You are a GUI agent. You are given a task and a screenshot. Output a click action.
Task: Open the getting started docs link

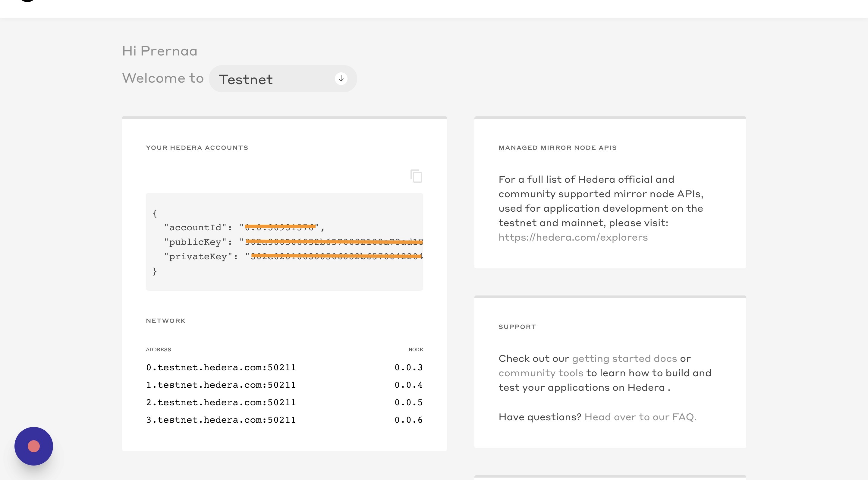coord(624,358)
